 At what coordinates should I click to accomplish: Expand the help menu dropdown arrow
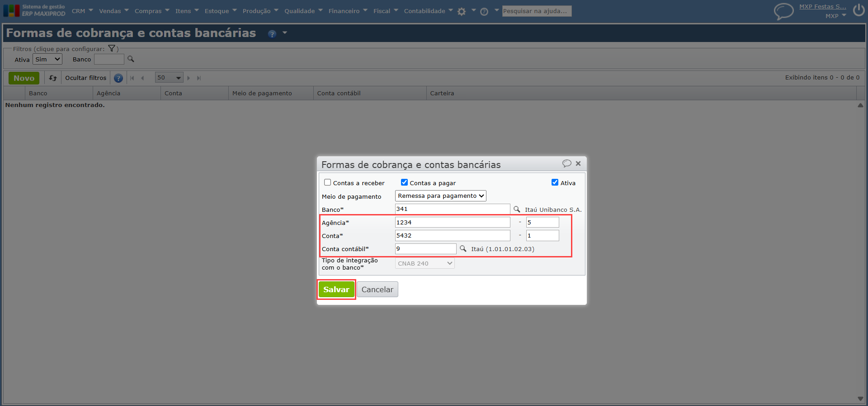point(496,10)
